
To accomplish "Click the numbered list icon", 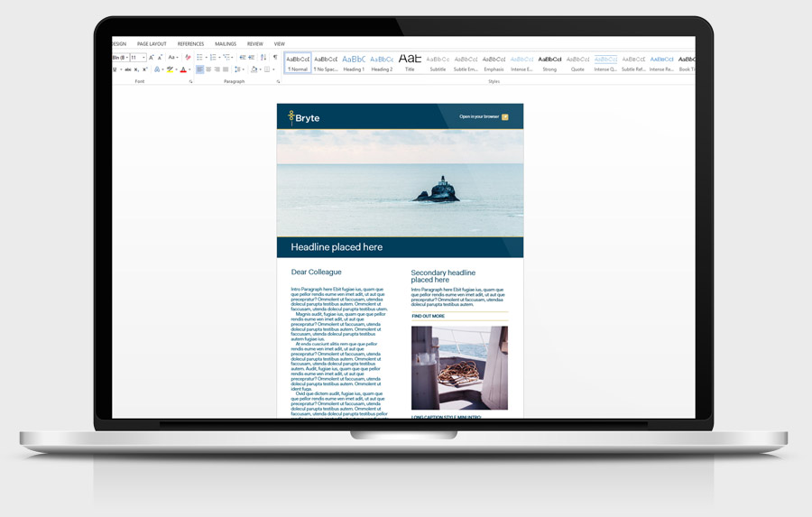I will (x=213, y=58).
